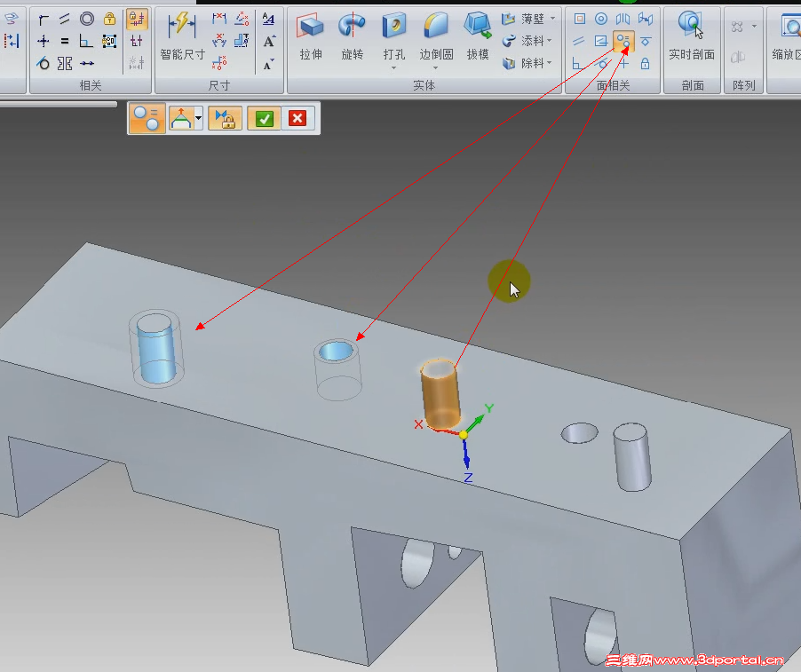The image size is (801, 672).
Task: Click the Rigid lock icon in 面相关
Action: click(646, 64)
